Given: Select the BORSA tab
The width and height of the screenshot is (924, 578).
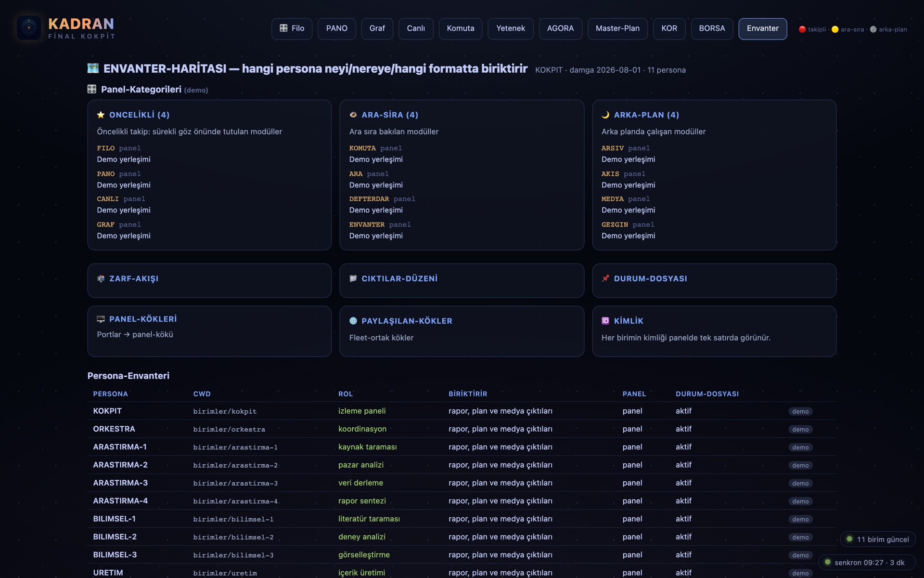Looking at the screenshot, I should point(712,28).
